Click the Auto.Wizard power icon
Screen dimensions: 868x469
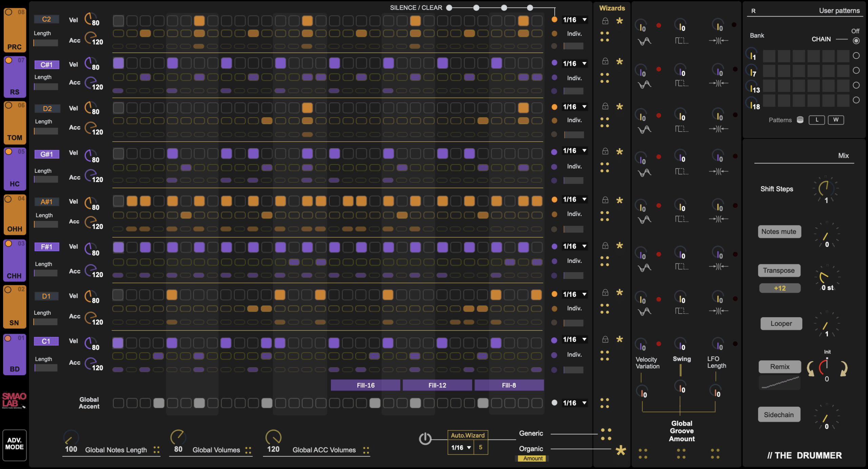coord(425,439)
